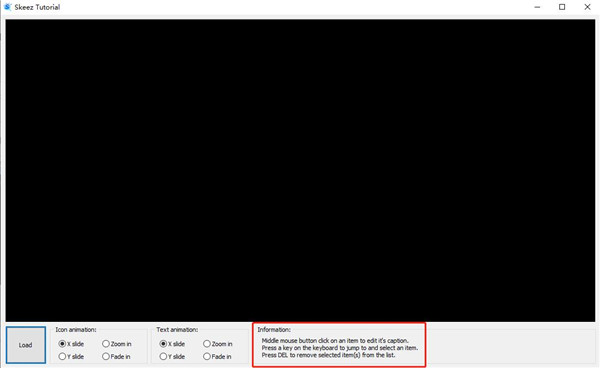The image size is (600, 368).
Task: Click inside the black preview area
Action: pos(300,170)
